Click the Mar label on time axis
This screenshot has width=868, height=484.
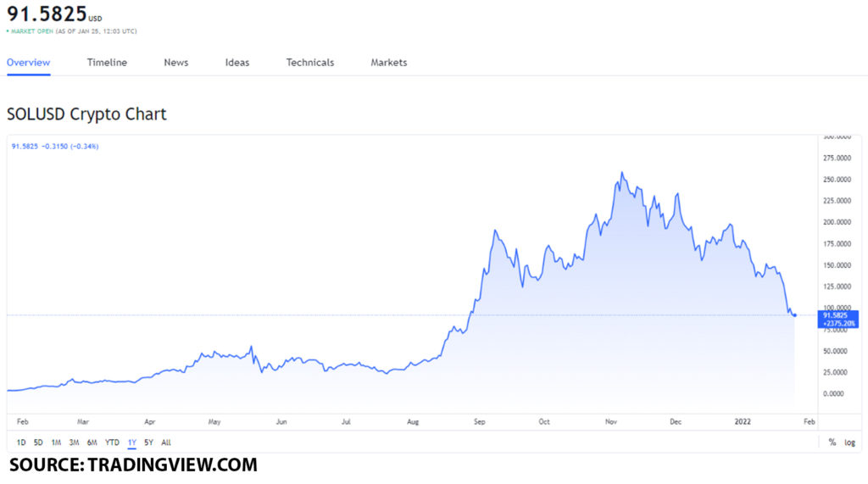(x=83, y=422)
